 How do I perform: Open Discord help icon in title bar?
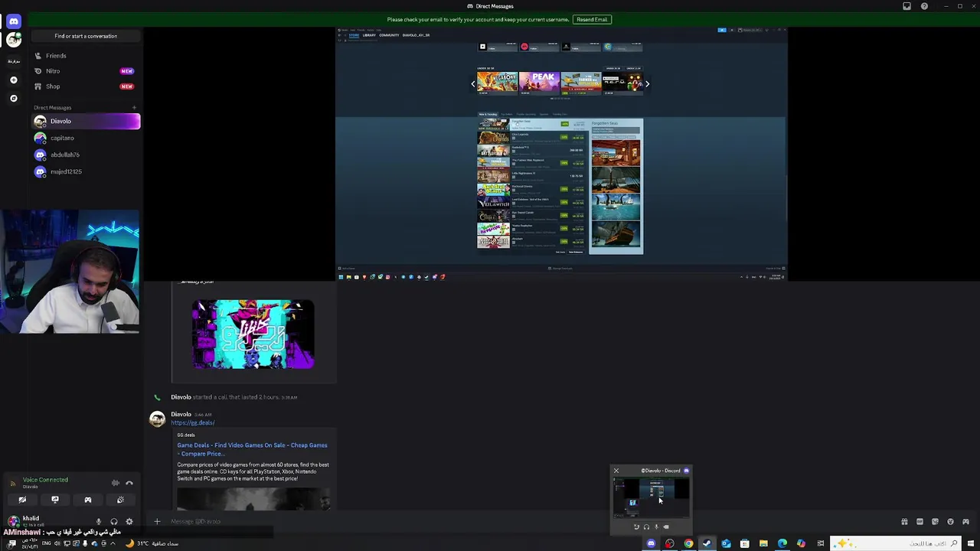click(924, 6)
